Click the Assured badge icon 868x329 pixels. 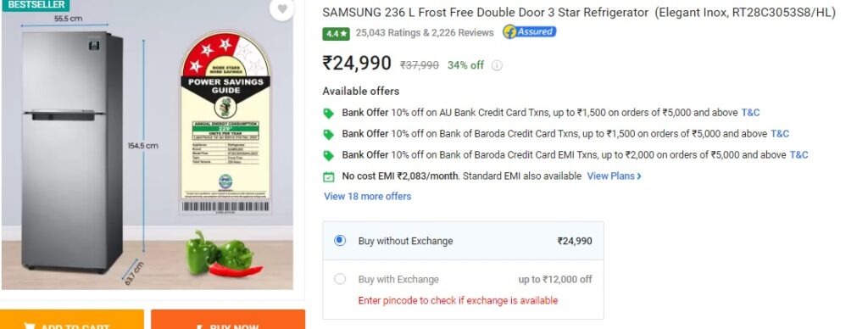tap(529, 32)
